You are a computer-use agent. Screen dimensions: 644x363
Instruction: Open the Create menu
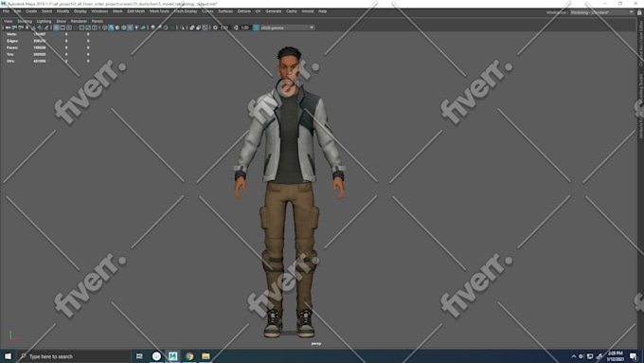pyautogui.click(x=31, y=11)
